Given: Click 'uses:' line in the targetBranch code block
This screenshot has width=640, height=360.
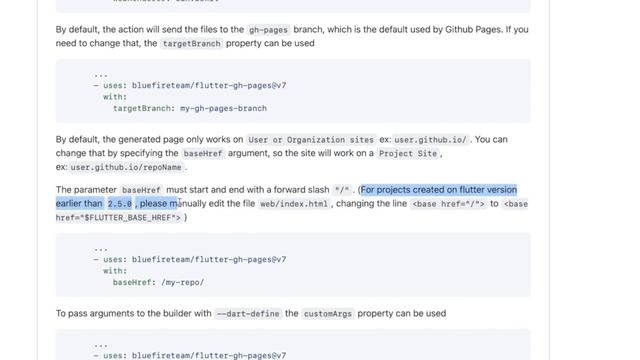Looking at the screenshot, I should tap(190, 86).
